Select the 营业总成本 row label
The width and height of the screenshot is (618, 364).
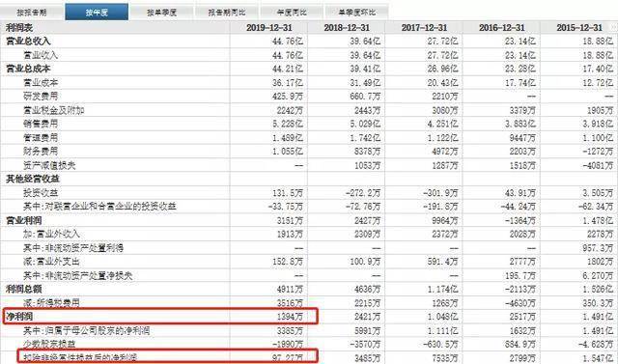coord(28,69)
